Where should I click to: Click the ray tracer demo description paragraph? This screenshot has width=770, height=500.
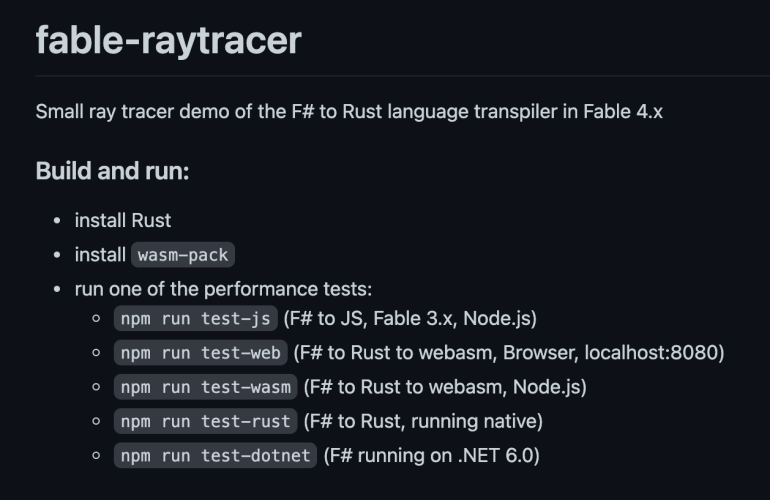[x=349, y=111]
